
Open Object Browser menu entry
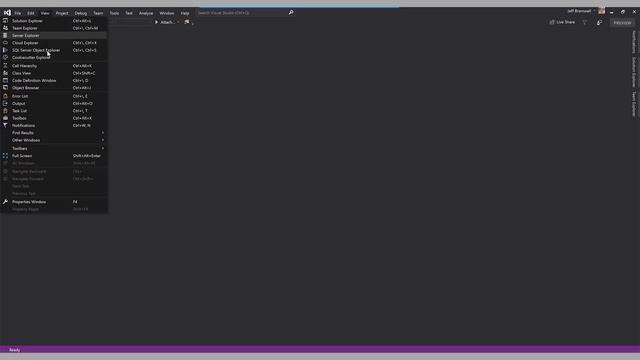[54, 88]
